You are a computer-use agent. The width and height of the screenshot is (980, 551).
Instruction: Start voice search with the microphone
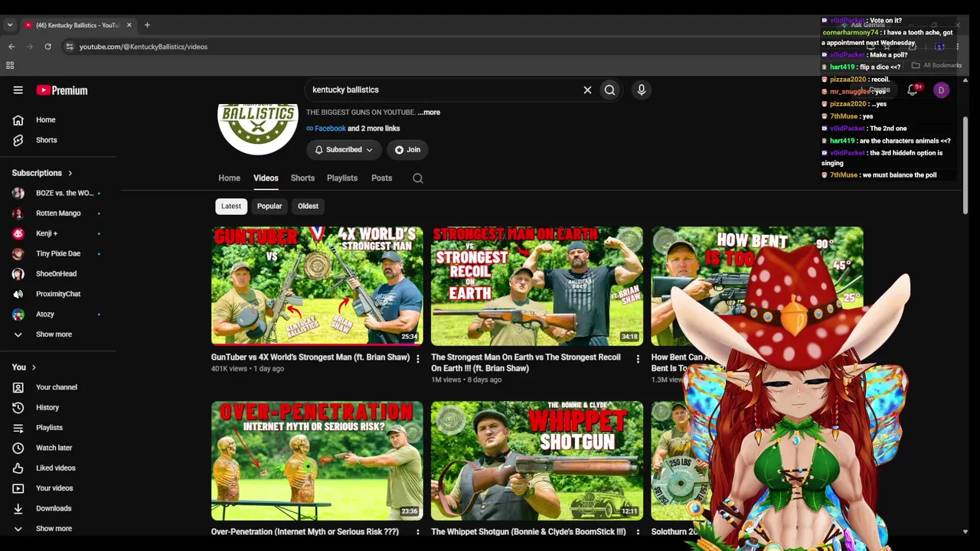point(642,90)
